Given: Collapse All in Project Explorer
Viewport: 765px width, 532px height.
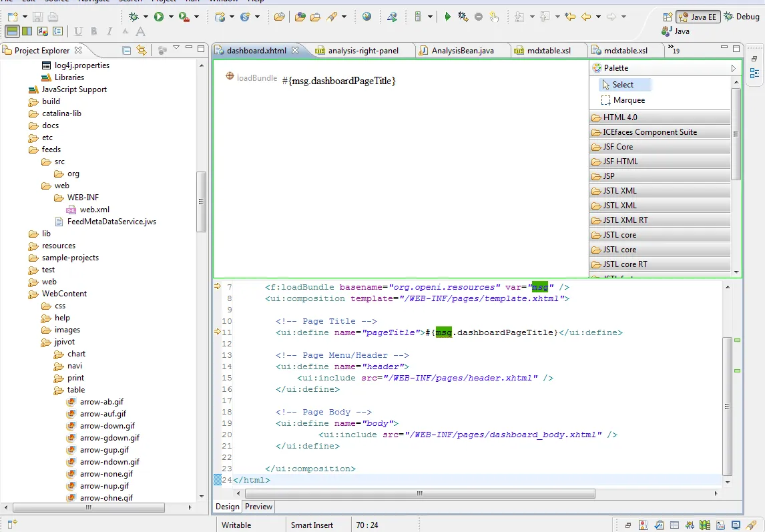Looking at the screenshot, I should 127,50.
